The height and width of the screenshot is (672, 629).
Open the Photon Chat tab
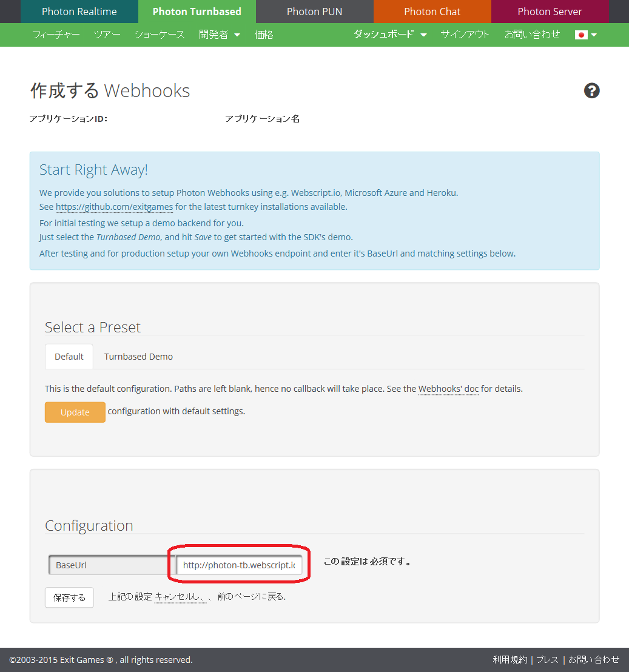[x=432, y=12]
